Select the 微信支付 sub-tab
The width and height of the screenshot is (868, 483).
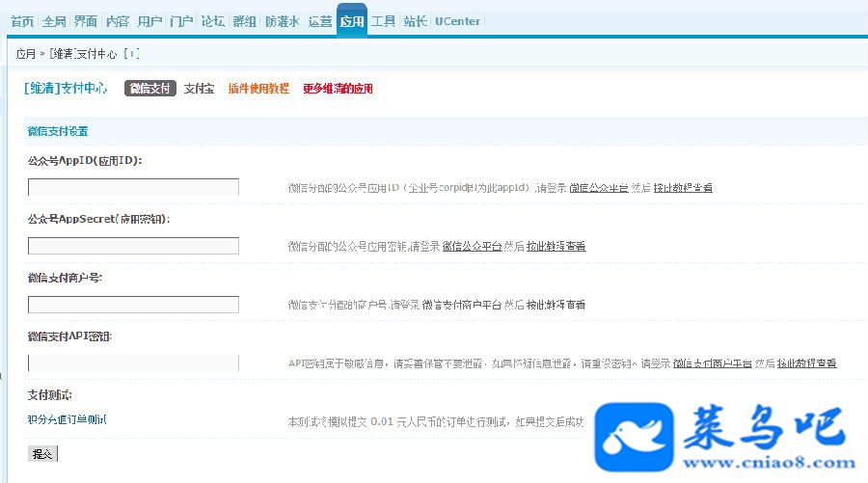[150, 89]
